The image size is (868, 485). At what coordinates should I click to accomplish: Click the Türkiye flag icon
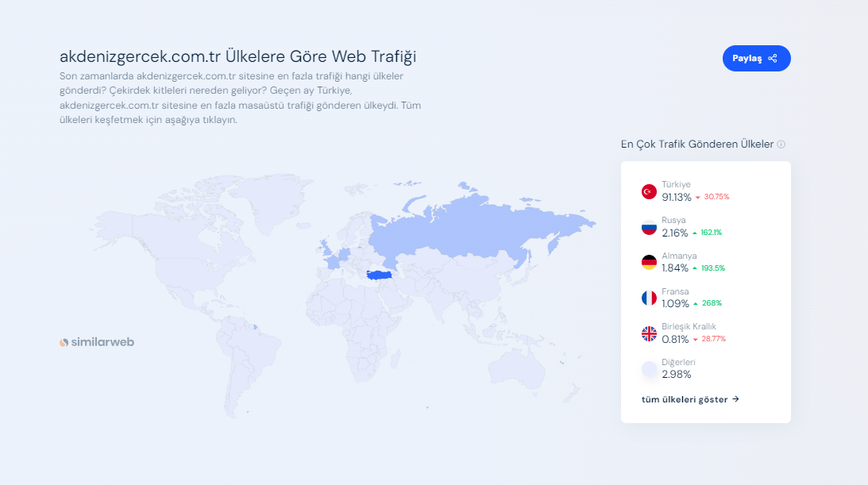click(649, 191)
